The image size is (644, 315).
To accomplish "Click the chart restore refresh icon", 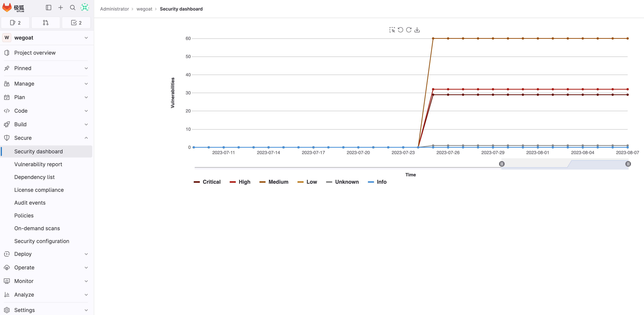I will pyautogui.click(x=409, y=30).
